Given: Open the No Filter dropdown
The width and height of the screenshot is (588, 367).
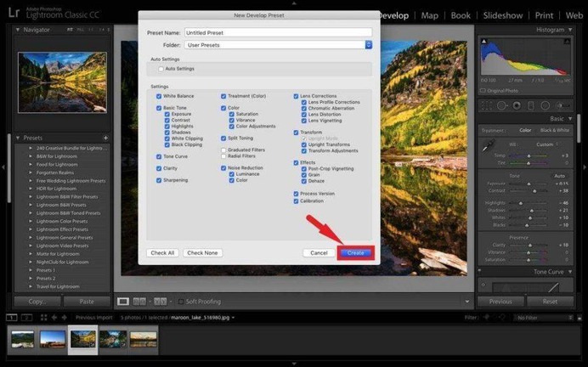Looking at the screenshot, I should pos(543,318).
